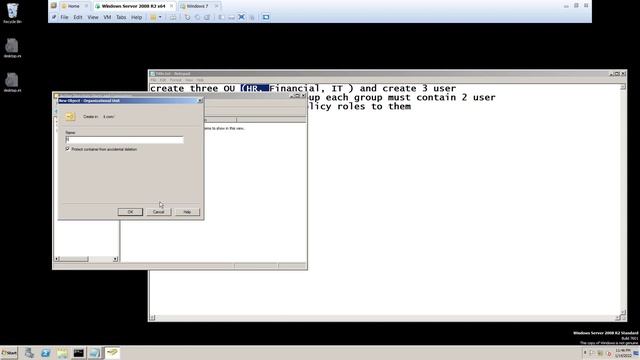Viewport: 640px width, 360px height.
Task: Click the Notepad taskbar icon
Action: pos(95,353)
